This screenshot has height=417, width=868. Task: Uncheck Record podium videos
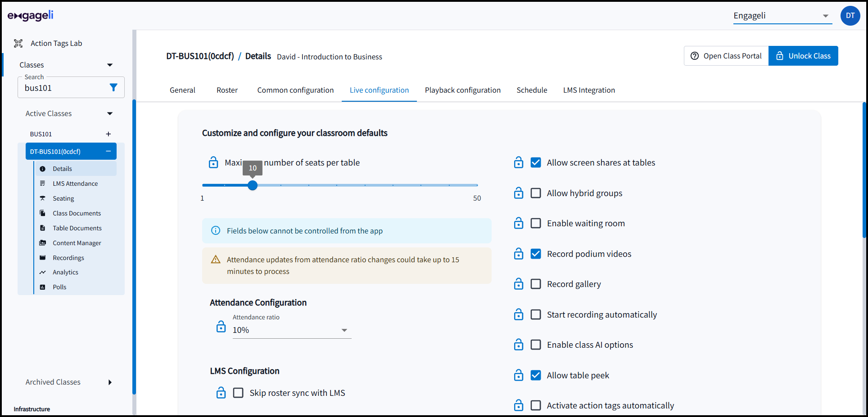pos(536,254)
